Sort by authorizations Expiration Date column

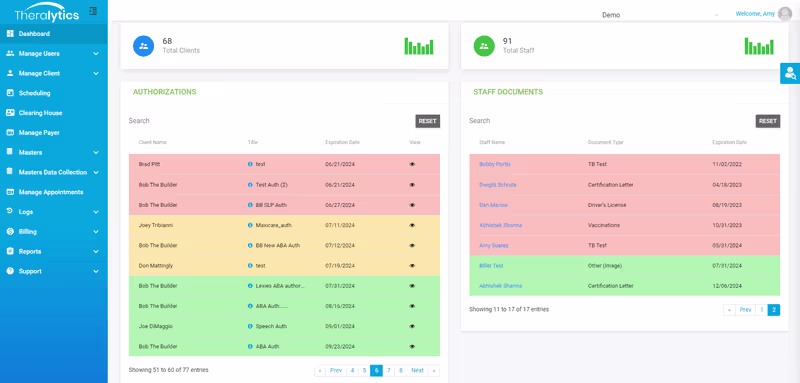tap(342, 142)
